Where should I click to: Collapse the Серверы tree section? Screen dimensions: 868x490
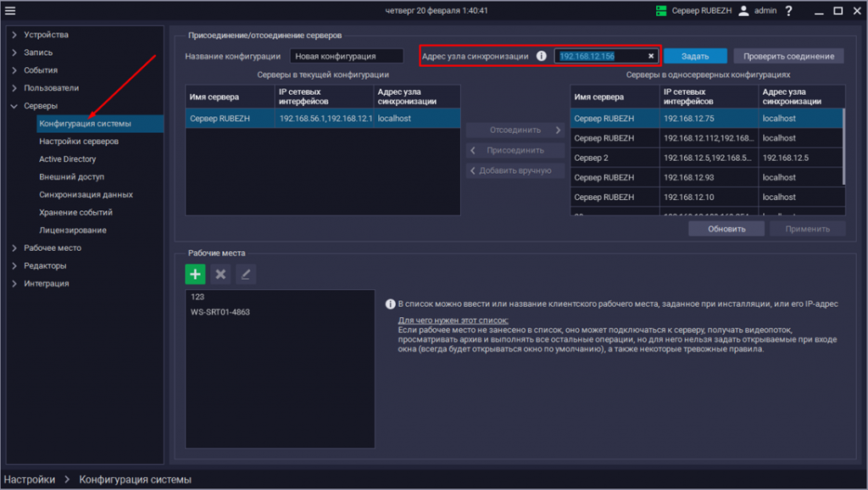(14, 106)
